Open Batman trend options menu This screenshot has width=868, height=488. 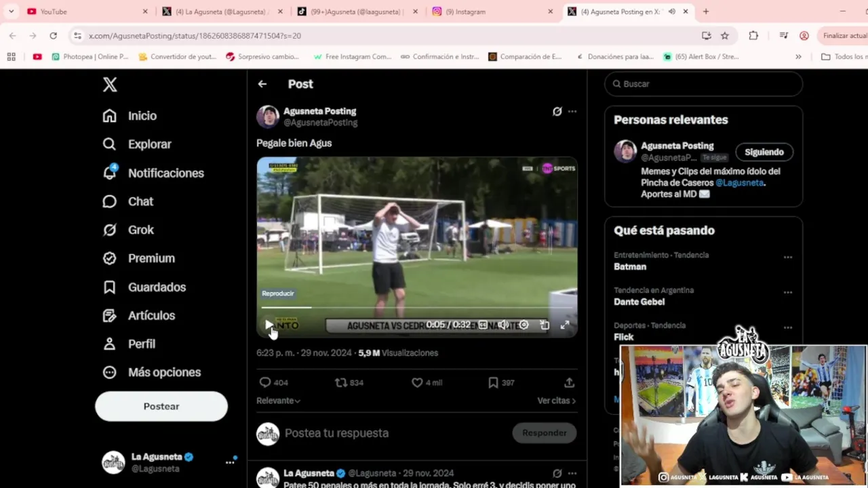tap(788, 258)
